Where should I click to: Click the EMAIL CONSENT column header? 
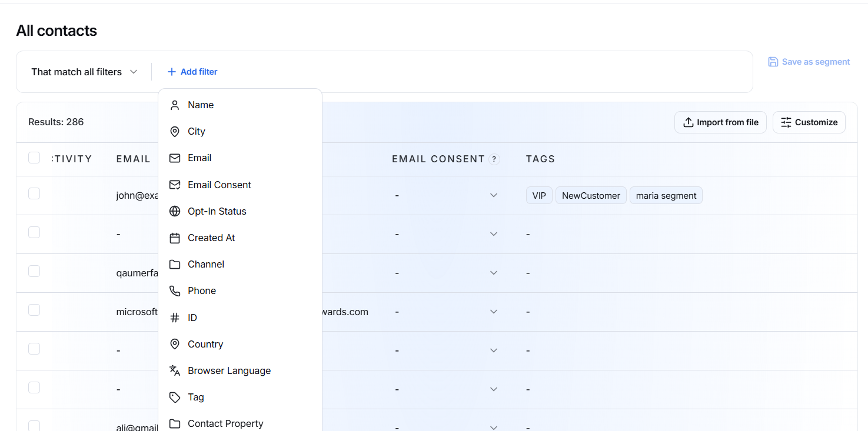pos(438,159)
